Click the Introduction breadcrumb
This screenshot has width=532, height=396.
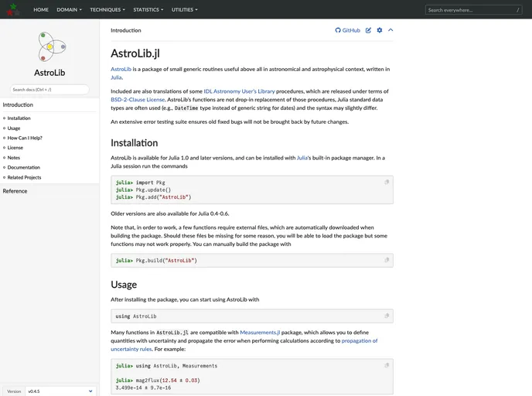pos(126,30)
